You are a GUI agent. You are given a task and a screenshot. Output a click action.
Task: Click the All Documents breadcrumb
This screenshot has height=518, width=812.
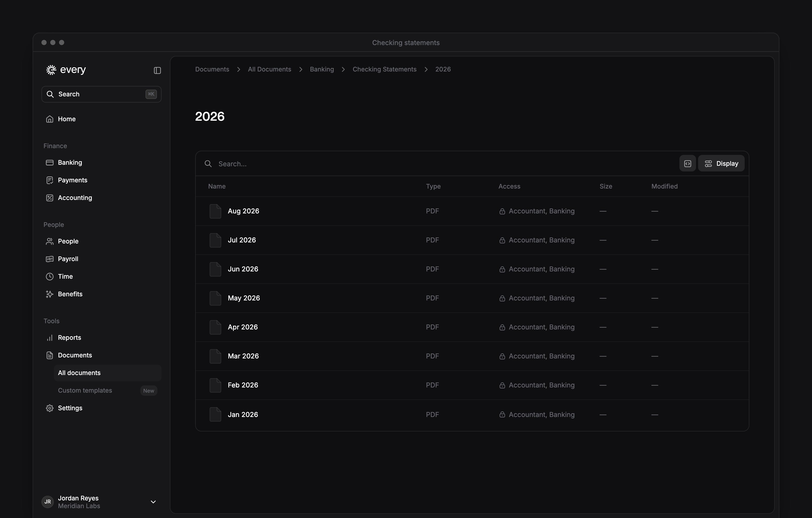pyautogui.click(x=270, y=69)
